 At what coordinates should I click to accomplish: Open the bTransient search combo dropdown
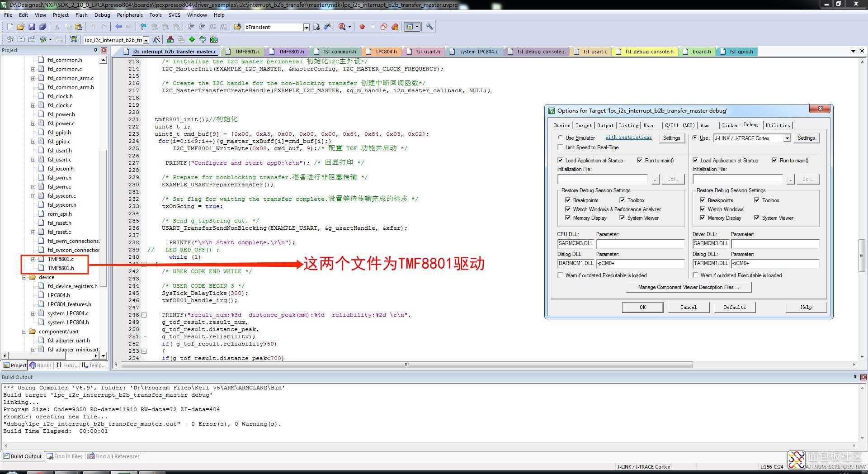(x=307, y=28)
